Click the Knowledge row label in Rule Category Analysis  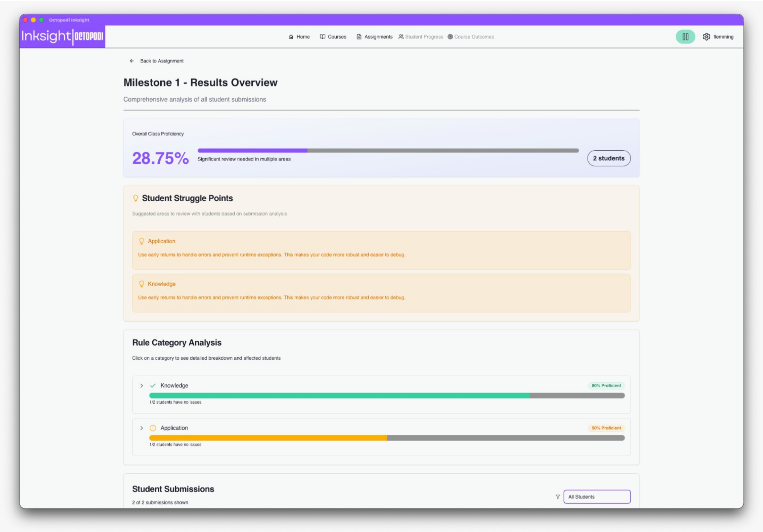pos(174,386)
